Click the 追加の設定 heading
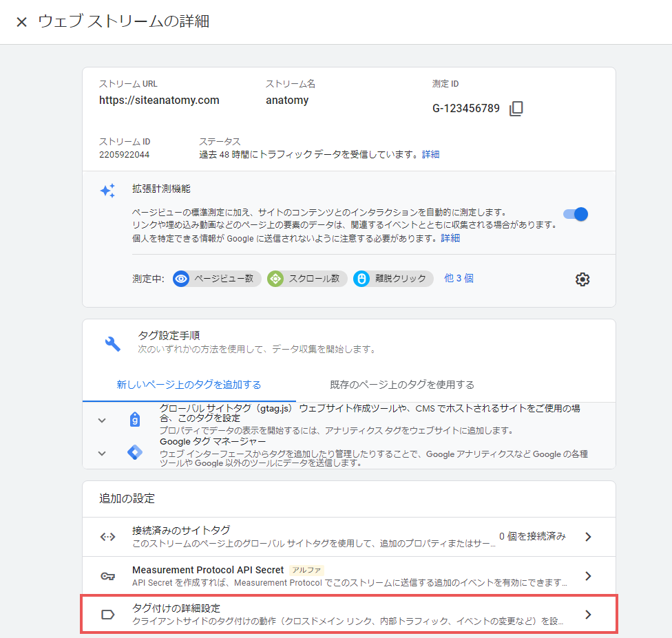The height and width of the screenshot is (638, 672). 127,499
